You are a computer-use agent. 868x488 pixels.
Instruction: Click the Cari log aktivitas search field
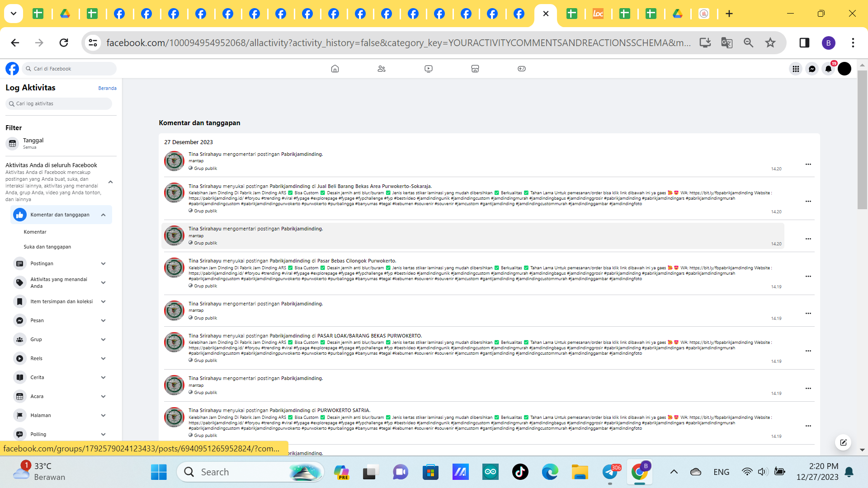(x=59, y=103)
